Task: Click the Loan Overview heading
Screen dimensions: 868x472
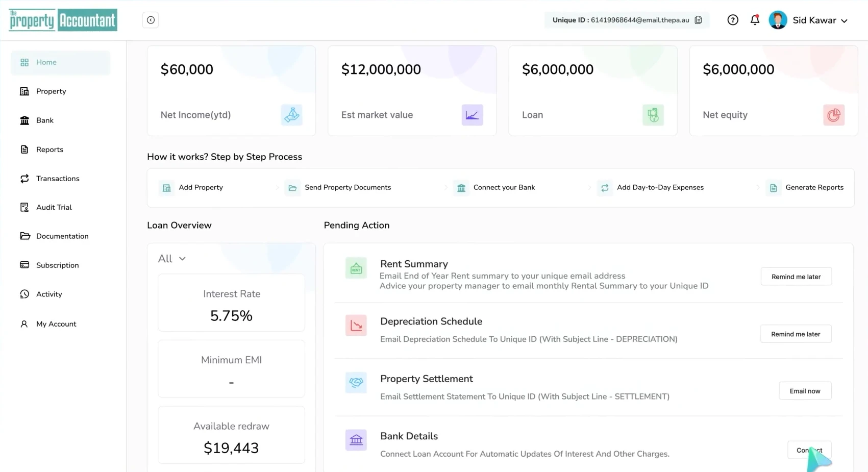Action: point(179,226)
